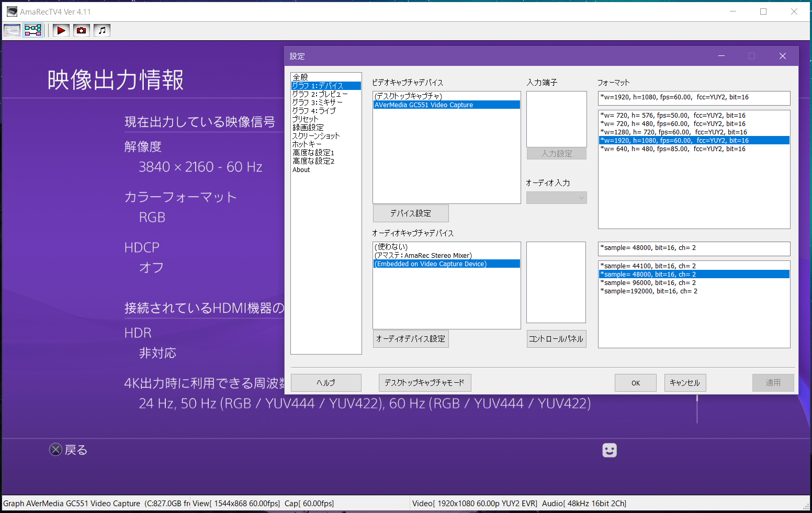Select format w=1280, h=720, fps=60.00

(x=694, y=132)
